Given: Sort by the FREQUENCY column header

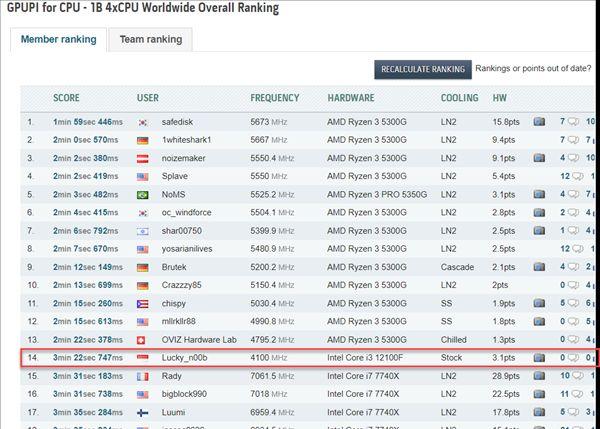Looking at the screenshot, I should click(x=275, y=98).
